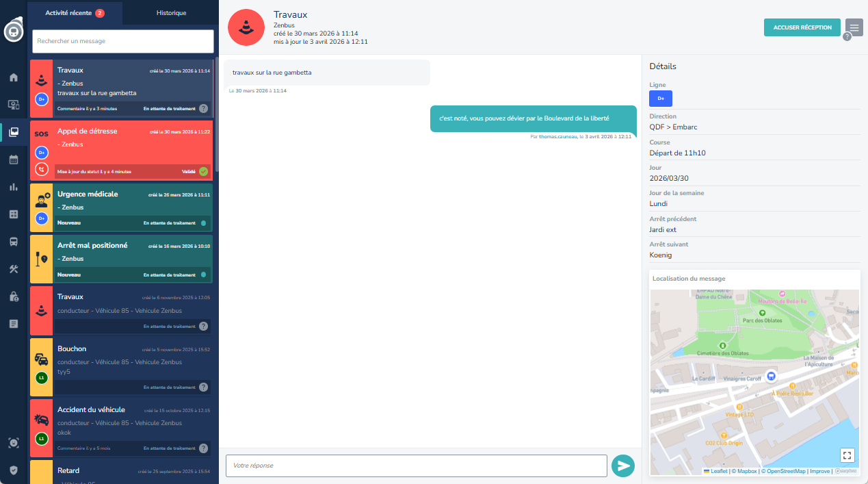
Task: Click the green Validé checkmark on Appel de détresse
Action: click(x=203, y=171)
